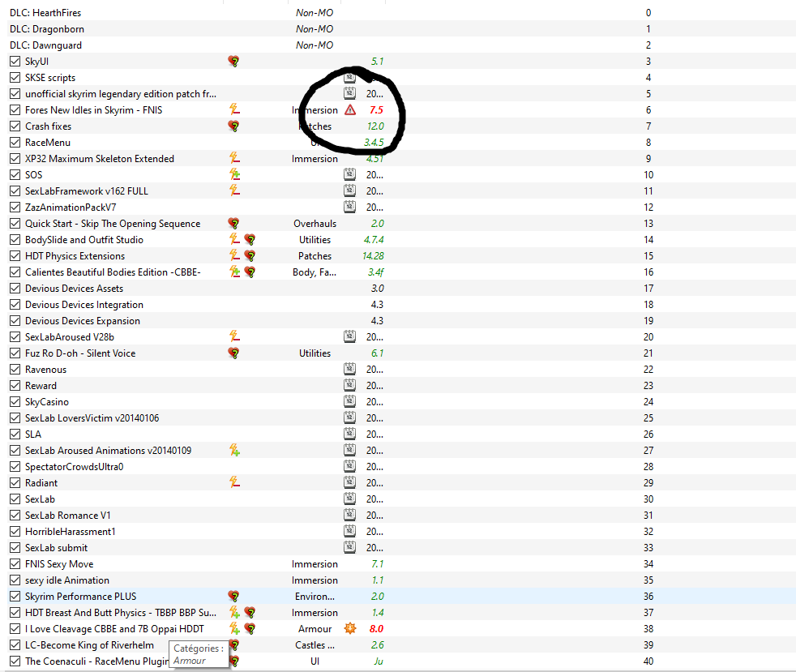Image resolution: width=796 pixels, height=672 pixels.
Task: Click the Overhauls category on Quick Start row
Action: click(x=315, y=223)
